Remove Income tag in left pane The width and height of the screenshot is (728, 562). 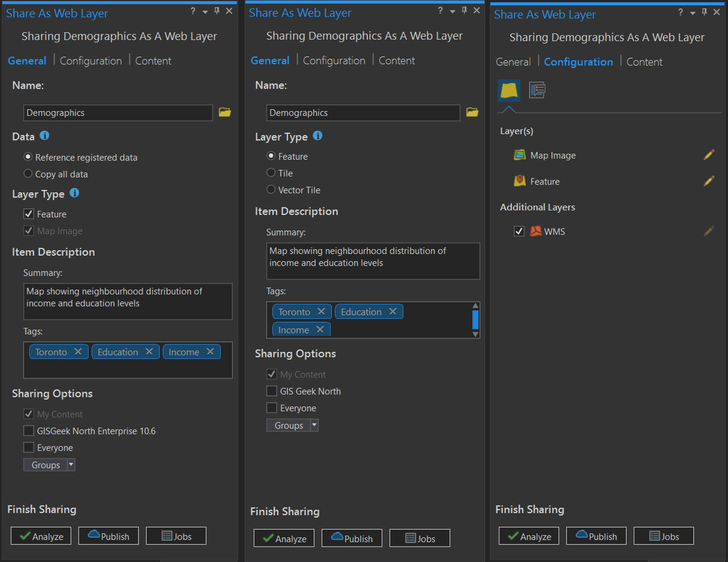click(x=210, y=352)
